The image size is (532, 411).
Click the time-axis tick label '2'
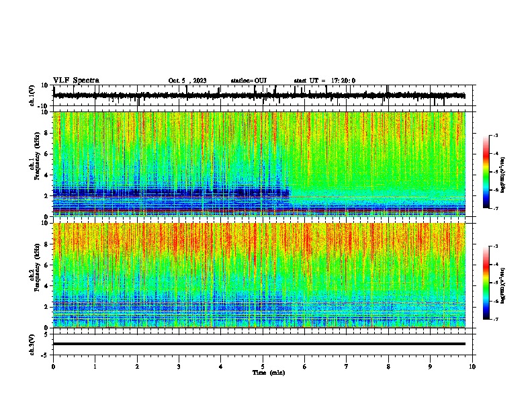pyautogui.click(x=137, y=367)
